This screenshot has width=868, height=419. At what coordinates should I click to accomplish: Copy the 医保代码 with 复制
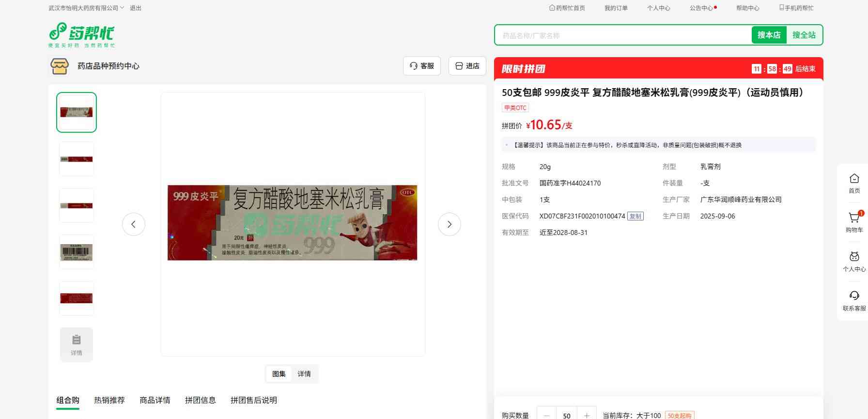click(x=635, y=216)
